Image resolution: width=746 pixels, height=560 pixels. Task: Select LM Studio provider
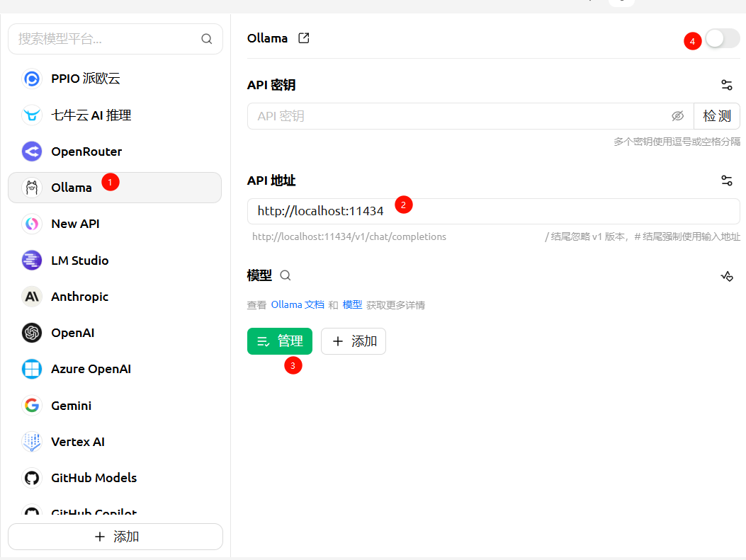(115, 261)
